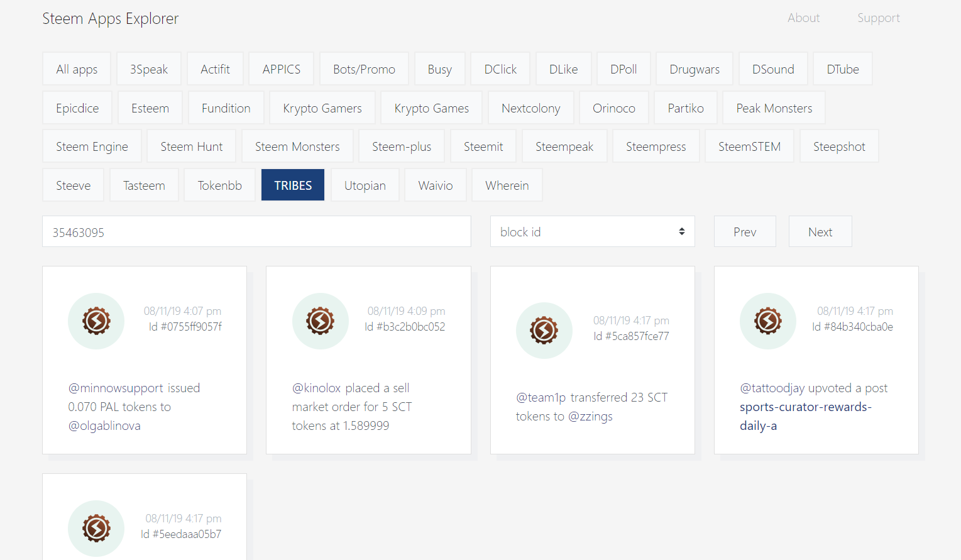Open the block id dropdown
Image resolution: width=961 pixels, height=560 pixels.
[x=593, y=232]
